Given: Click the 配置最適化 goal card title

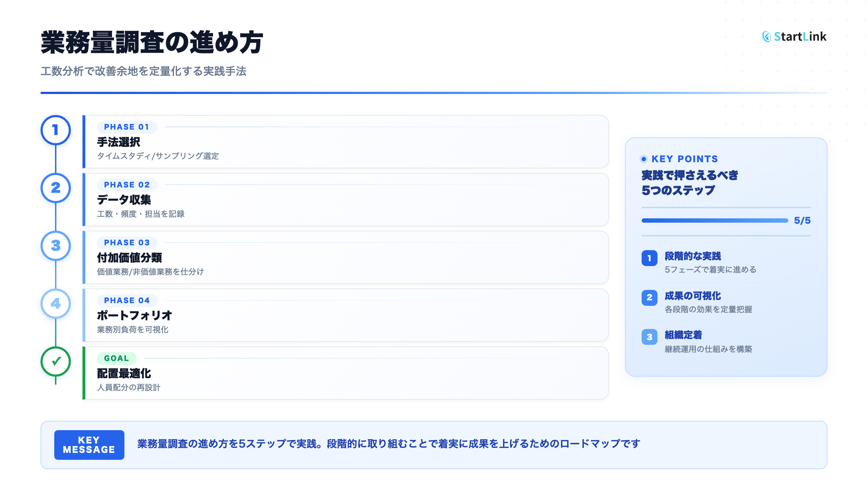Looking at the screenshot, I should coord(124,373).
